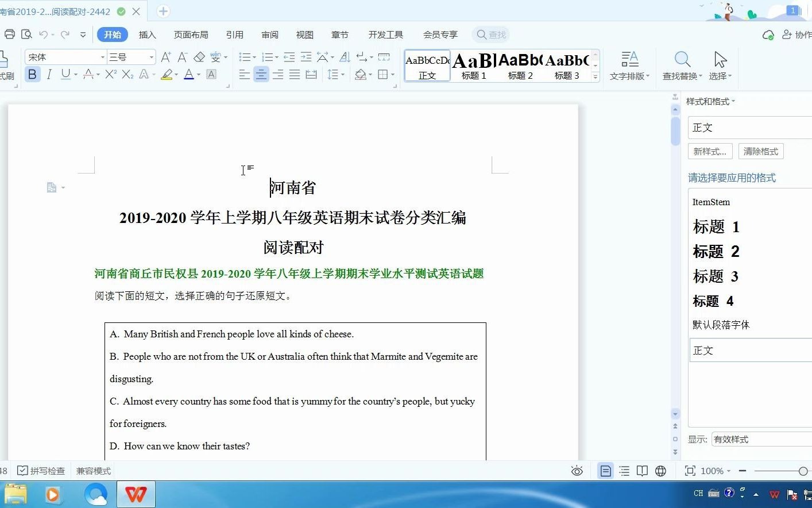812x508 pixels.
Task: Expand numbered list options arrow
Action: (276, 57)
